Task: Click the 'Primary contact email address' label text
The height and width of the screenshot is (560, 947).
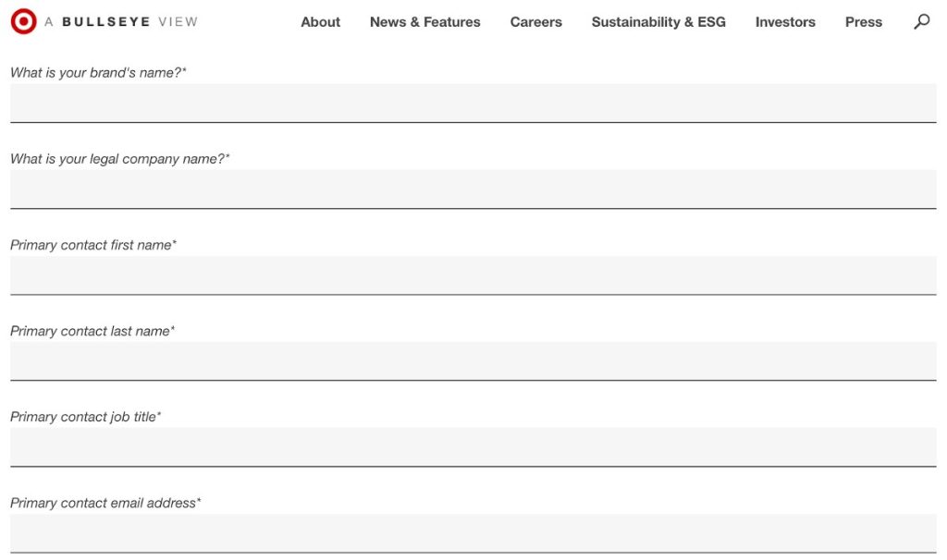Action: point(105,503)
